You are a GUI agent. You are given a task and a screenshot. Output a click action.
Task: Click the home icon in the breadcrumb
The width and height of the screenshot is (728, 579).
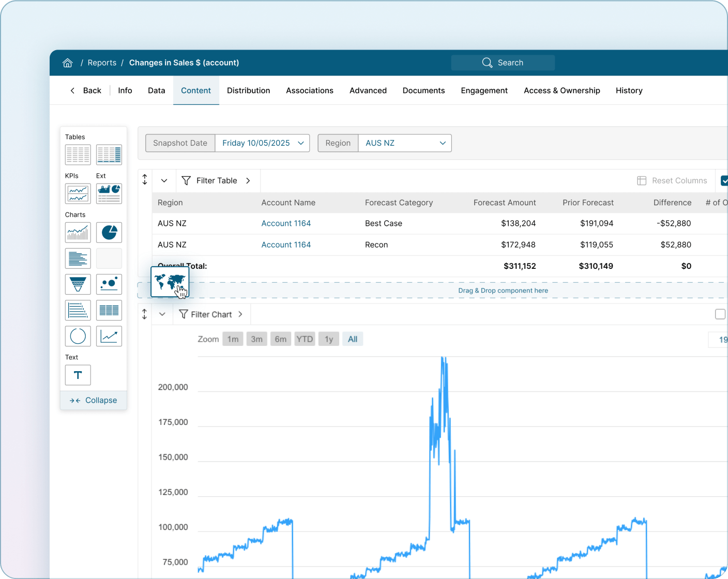68,63
